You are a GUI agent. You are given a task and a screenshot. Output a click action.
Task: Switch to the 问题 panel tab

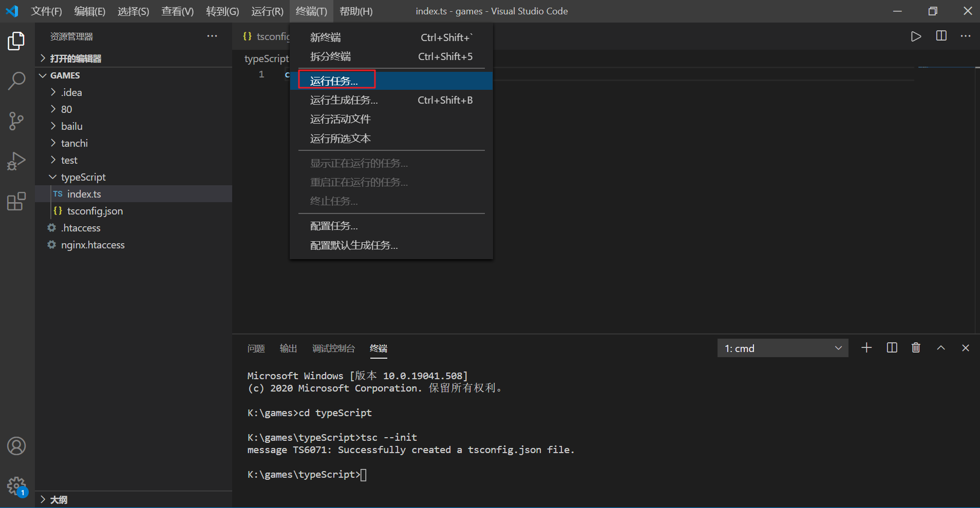(x=256, y=348)
